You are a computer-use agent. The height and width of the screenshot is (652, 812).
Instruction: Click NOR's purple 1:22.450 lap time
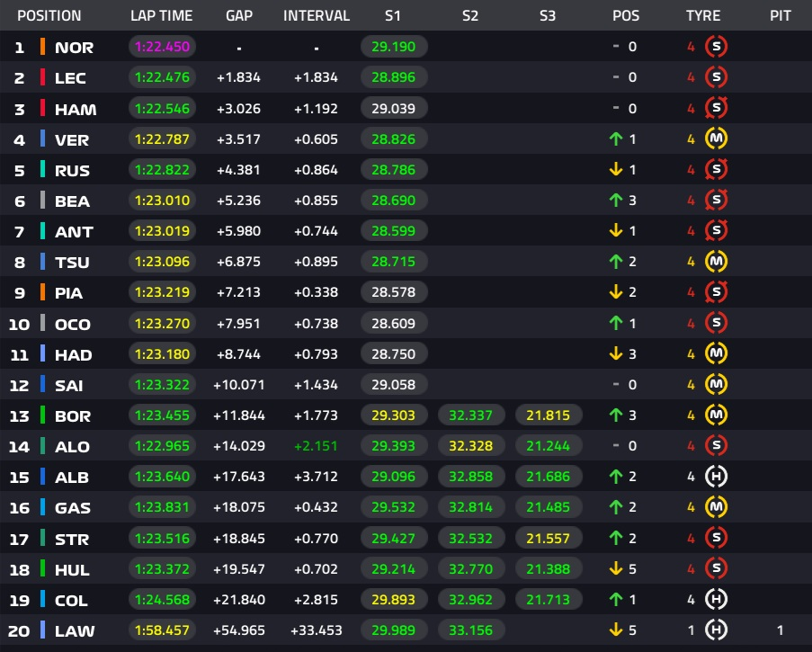pyautogui.click(x=162, y=47)
